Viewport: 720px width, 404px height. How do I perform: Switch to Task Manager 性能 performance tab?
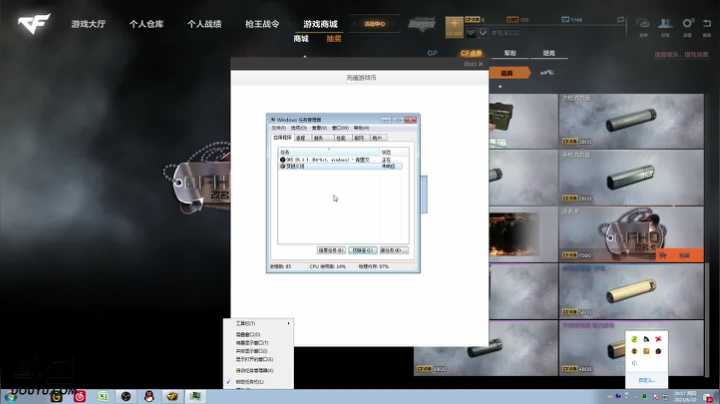(x=341, y=138)
